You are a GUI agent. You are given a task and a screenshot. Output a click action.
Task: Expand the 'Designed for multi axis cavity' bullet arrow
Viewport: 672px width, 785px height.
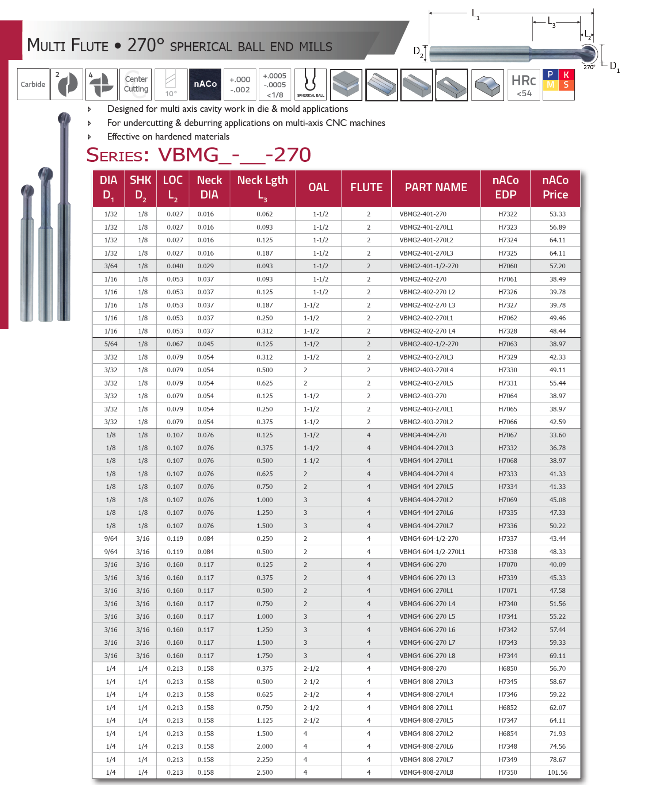coord(89,109)
